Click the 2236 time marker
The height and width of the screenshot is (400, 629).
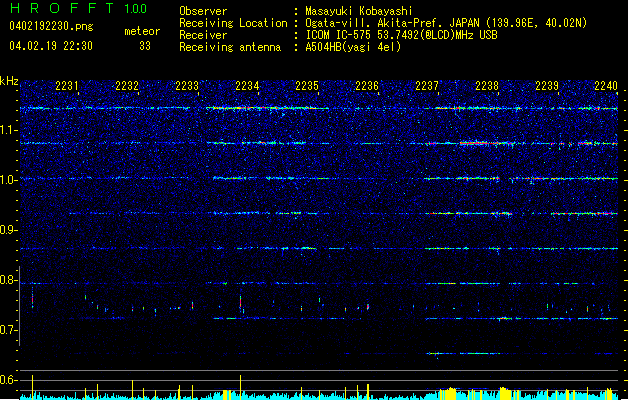coord(367,86)
